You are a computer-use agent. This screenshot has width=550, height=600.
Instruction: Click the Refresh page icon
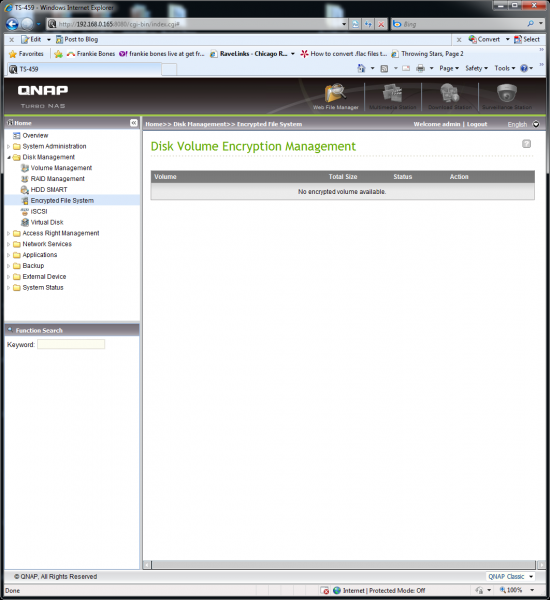click(x=368, y=24)
